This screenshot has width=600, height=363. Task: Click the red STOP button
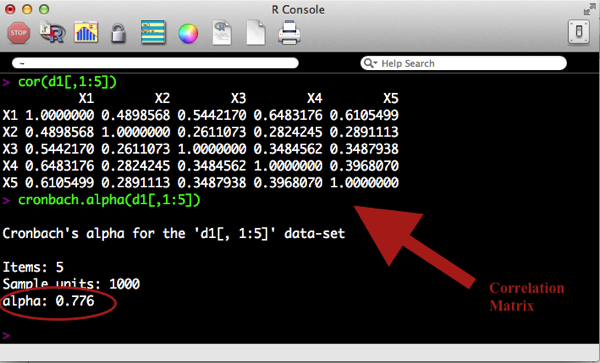point(18,33)
